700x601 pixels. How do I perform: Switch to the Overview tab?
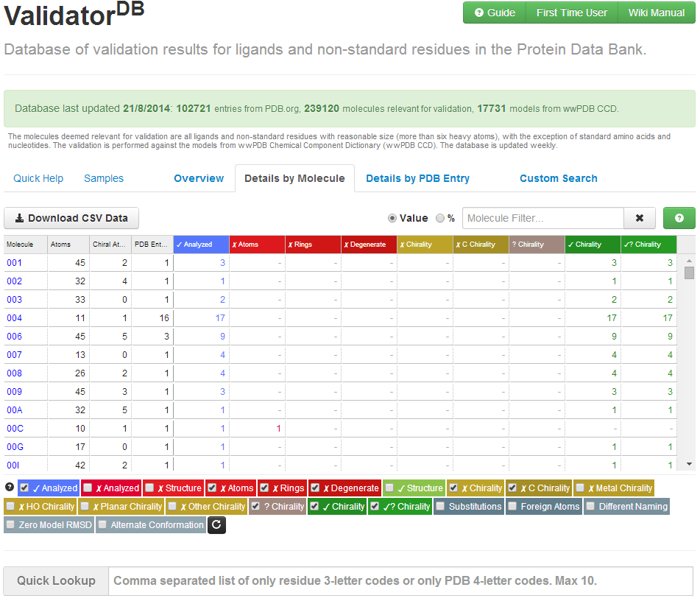click(199, 178)
